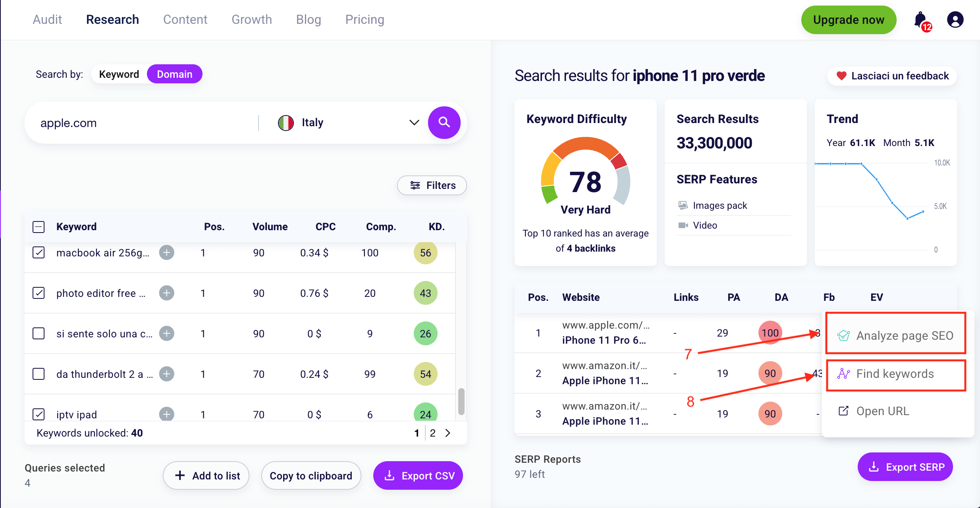This screenshot has width=980, height=508.
Task: Open the Pricing tab
Action: click(x=365, y=19)
